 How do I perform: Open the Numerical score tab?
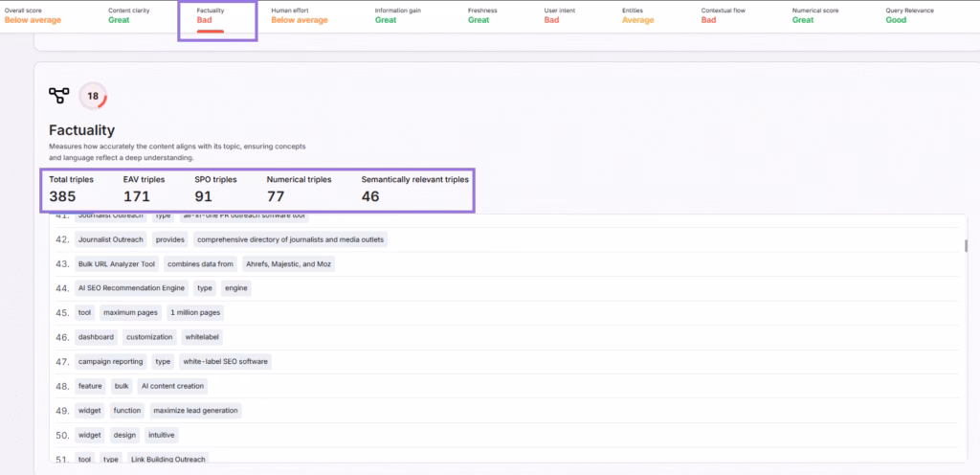click(816, 15)
